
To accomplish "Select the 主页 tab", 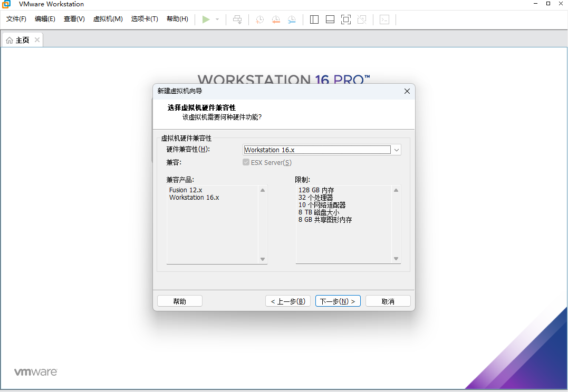I will (x=23, y=40).
